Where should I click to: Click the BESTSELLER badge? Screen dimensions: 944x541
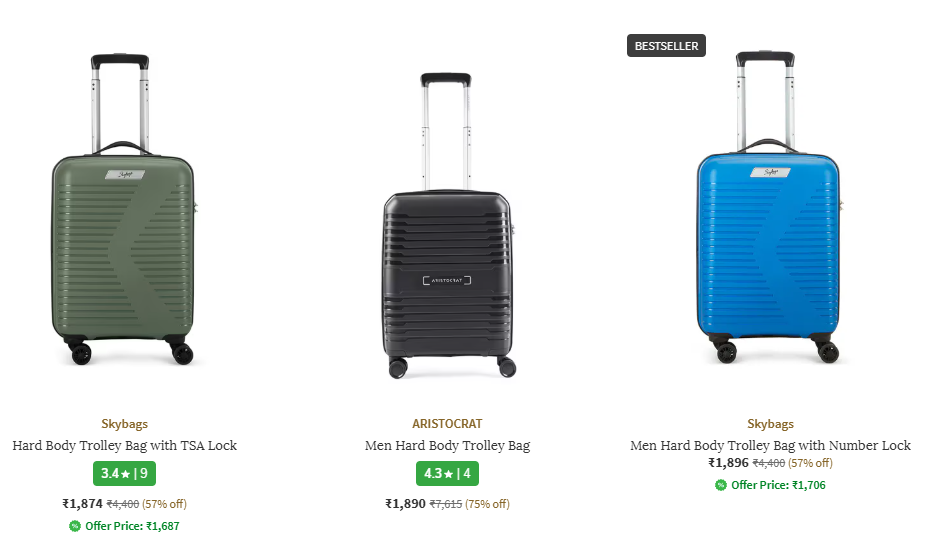666,46
